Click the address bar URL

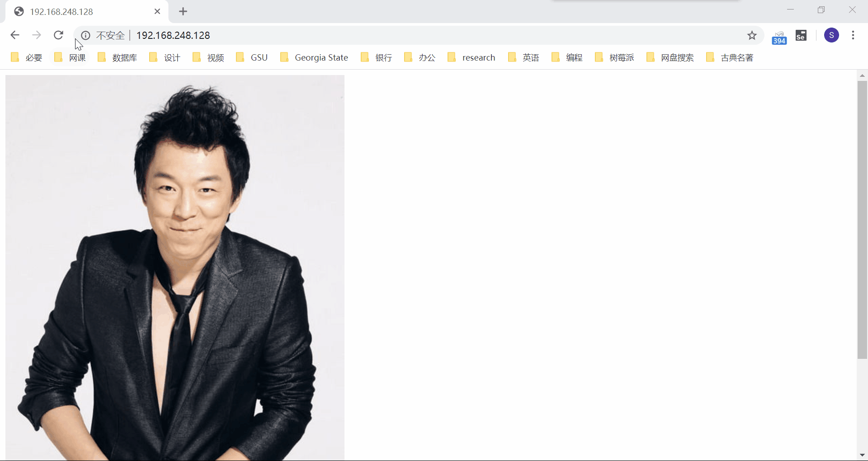[173, 36]
